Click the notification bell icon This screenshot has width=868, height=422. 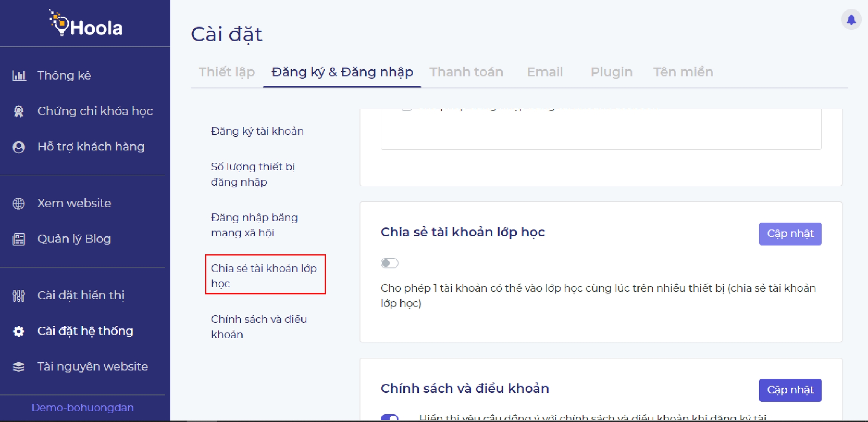click(x=851, y=20)
